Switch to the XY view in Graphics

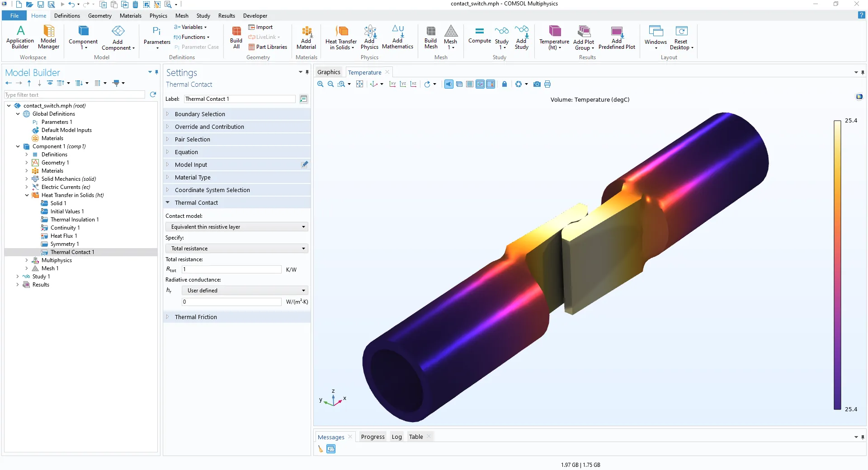coord(392,84)
